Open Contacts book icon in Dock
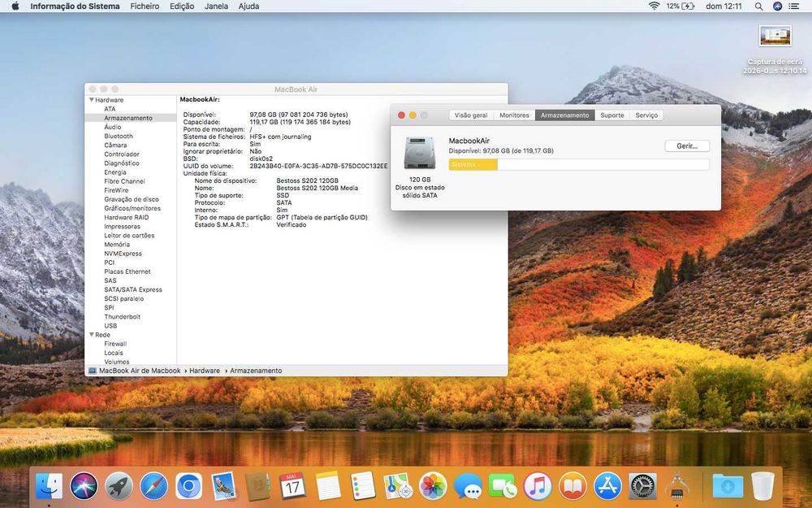Screen dimensions: 812x508 pos(258,487)
